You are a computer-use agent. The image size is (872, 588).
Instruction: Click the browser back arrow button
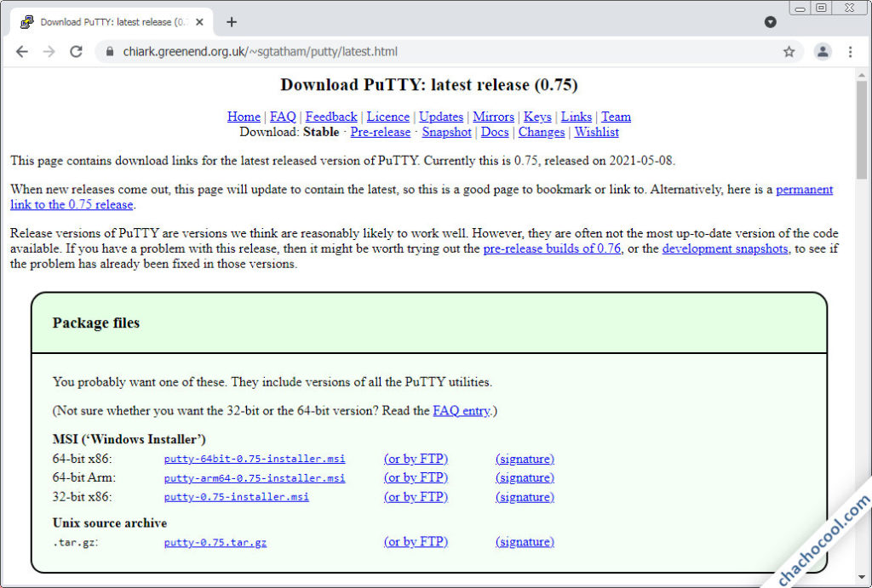(22, 52)
